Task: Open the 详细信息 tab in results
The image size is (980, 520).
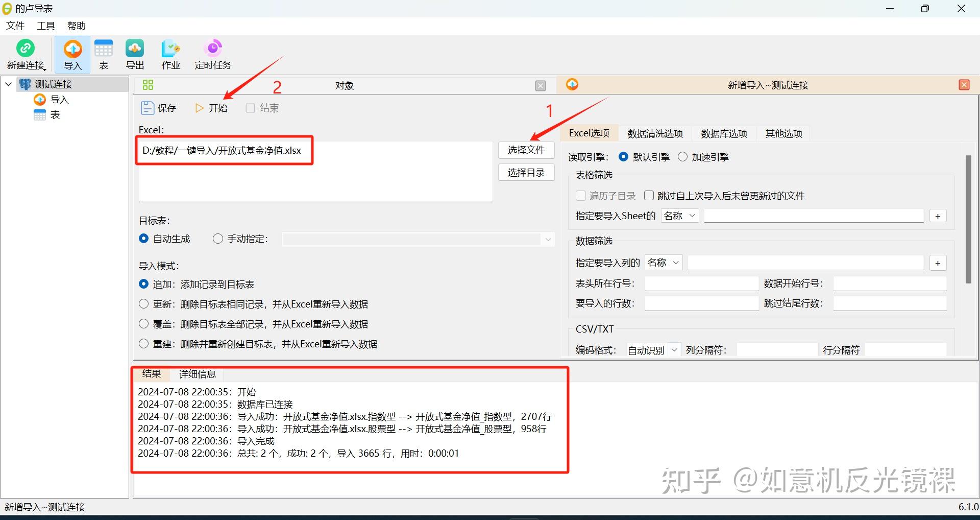Action: pyautogui.click(x=197, y=374)
